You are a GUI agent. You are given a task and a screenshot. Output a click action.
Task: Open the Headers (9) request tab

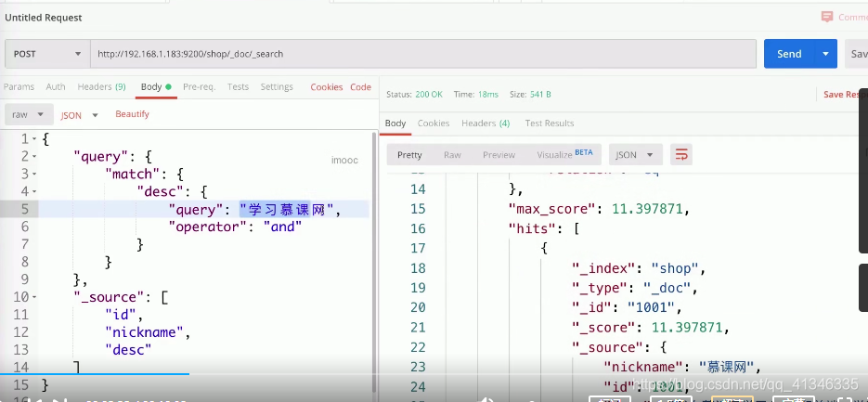(x=101, y=87)
